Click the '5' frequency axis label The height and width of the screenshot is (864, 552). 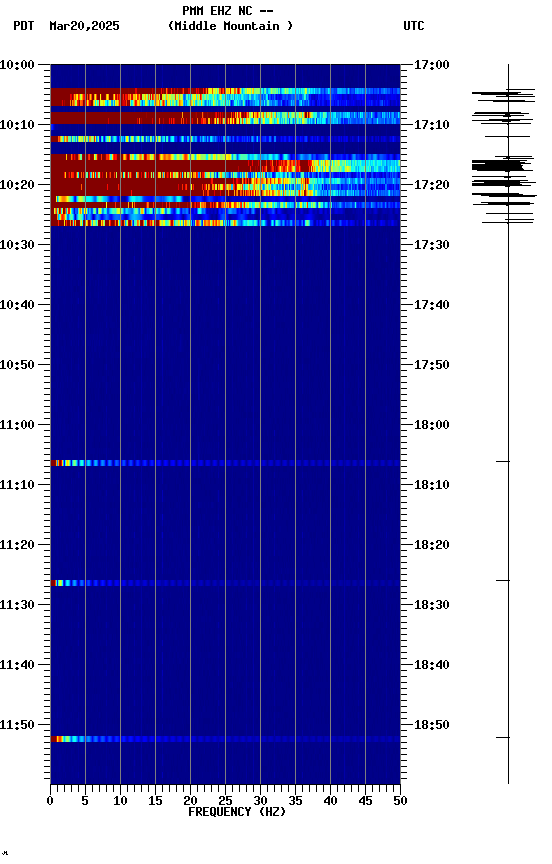click(x=85, y=801)
